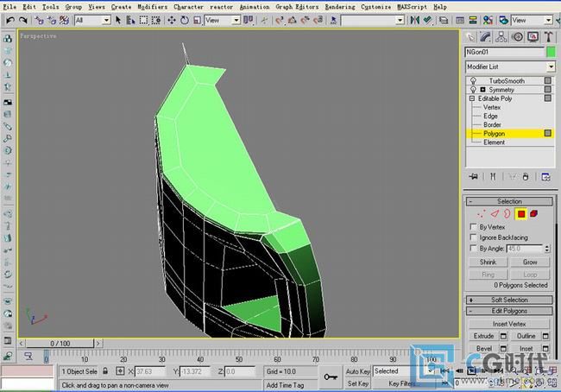
Task: Open the MAXScript menu
Action: pos(412,7)
